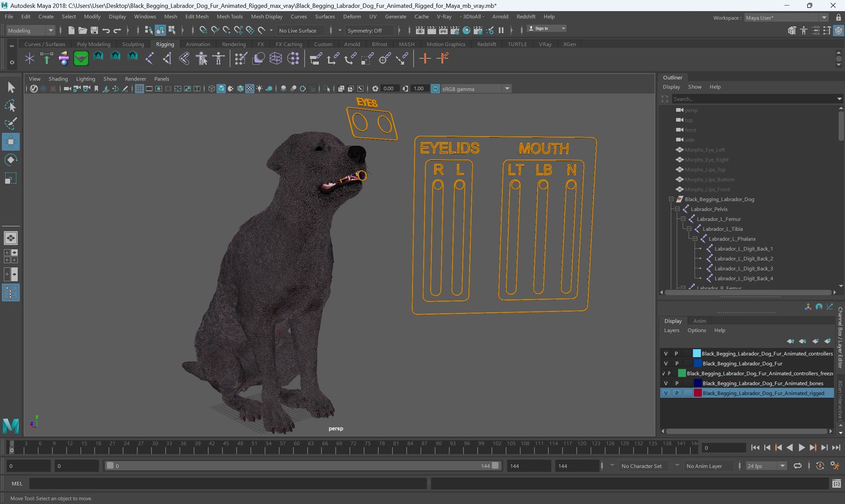Toggle auto keyframe button
Screen dimensions: 845x504
tap(820, 466)
